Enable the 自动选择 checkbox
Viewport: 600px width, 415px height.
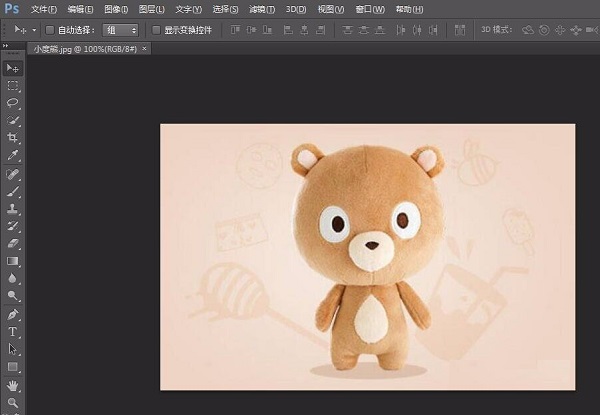tap(51, 30)
